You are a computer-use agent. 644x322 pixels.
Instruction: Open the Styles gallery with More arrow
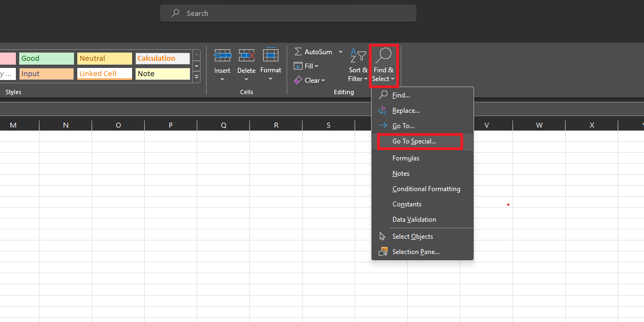coord(196,77)
